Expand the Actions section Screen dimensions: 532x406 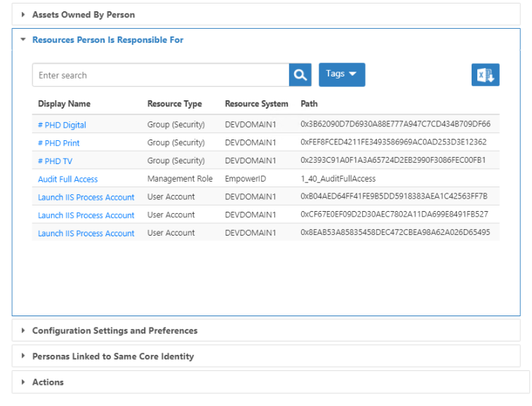click(x=48, y=382)
